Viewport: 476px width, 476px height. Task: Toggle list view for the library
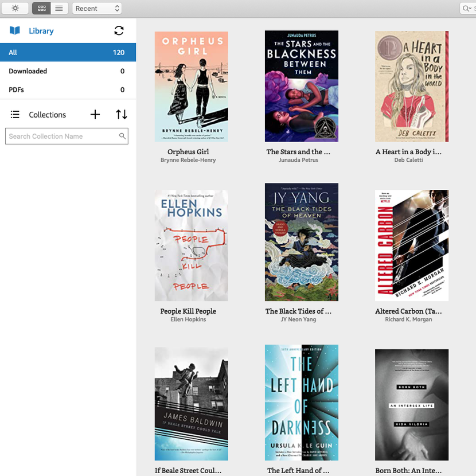59,8
